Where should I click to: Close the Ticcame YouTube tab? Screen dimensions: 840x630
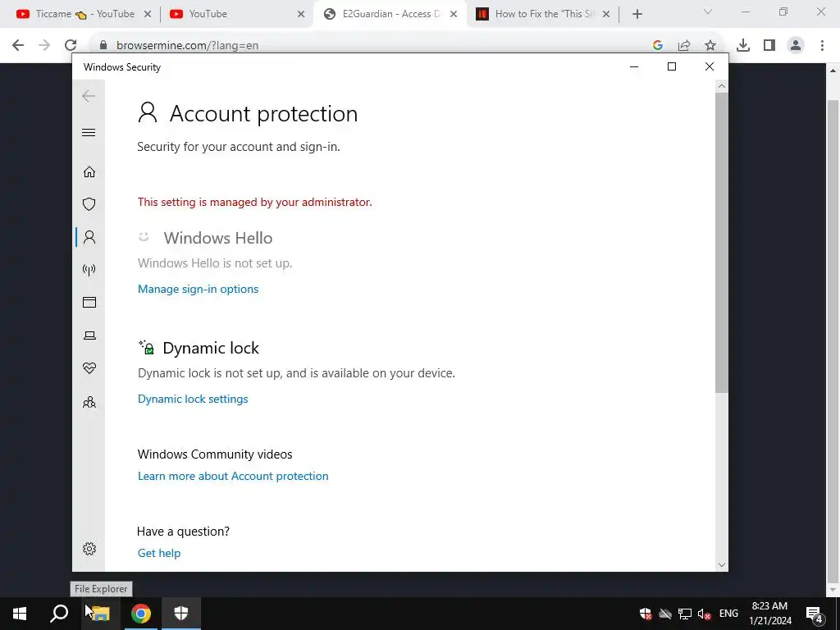click(x=148, y=14)
